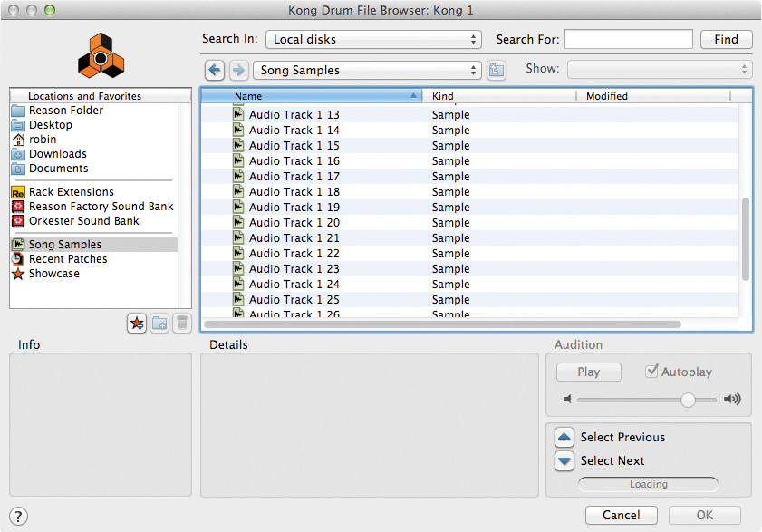Click the vertical scrollbar of the file list
Image resolution: width=762 pixels, height=532 pixels.
point(746,238)
